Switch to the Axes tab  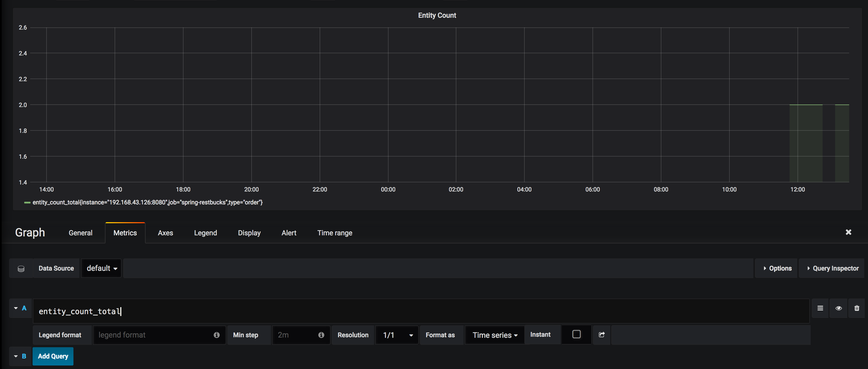coord(165,233)
